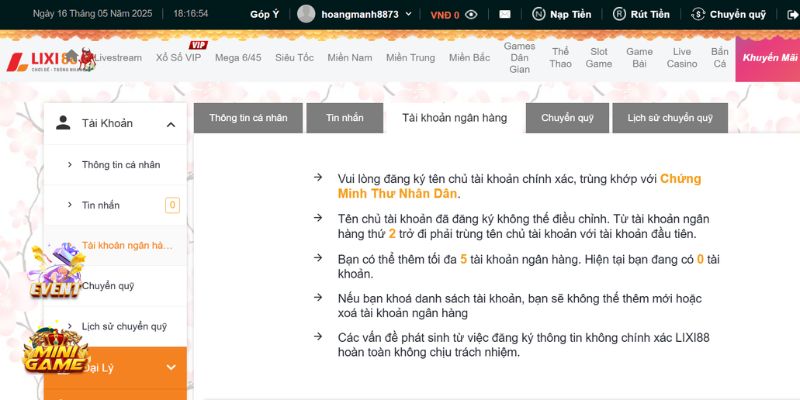The height and width of the screenshot is (400, 800).
Task: Click the home icon in the navigation bar
Action: (72, 55)
